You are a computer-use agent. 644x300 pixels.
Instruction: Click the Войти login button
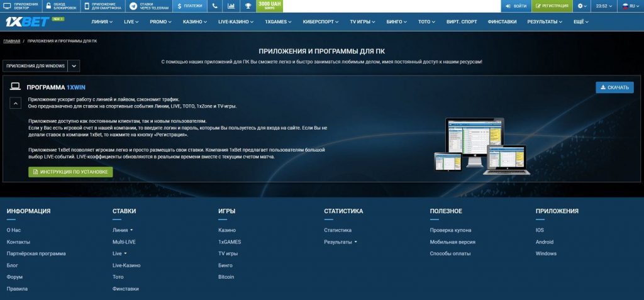click(516, 6)
